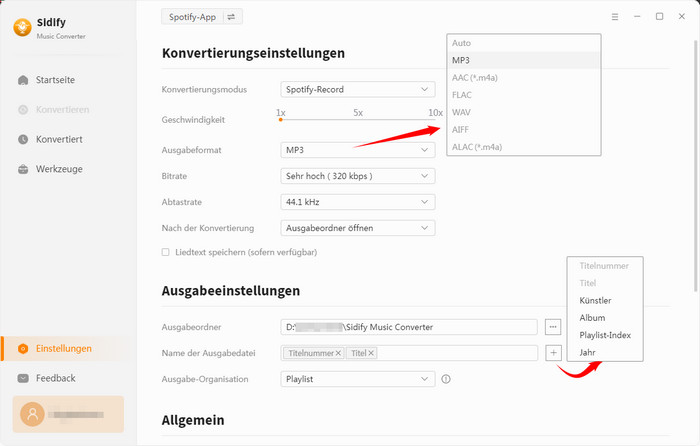Click the Geschwindigkeit slider handle at 1x
The image size is (700, 446).
coord(280,120)
